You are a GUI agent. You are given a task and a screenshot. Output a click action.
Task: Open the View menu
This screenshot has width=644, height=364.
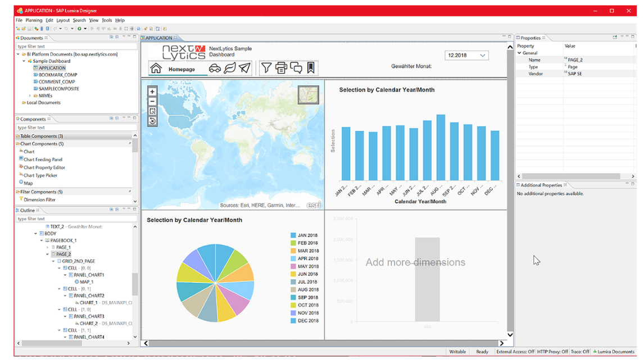point(94,20)
